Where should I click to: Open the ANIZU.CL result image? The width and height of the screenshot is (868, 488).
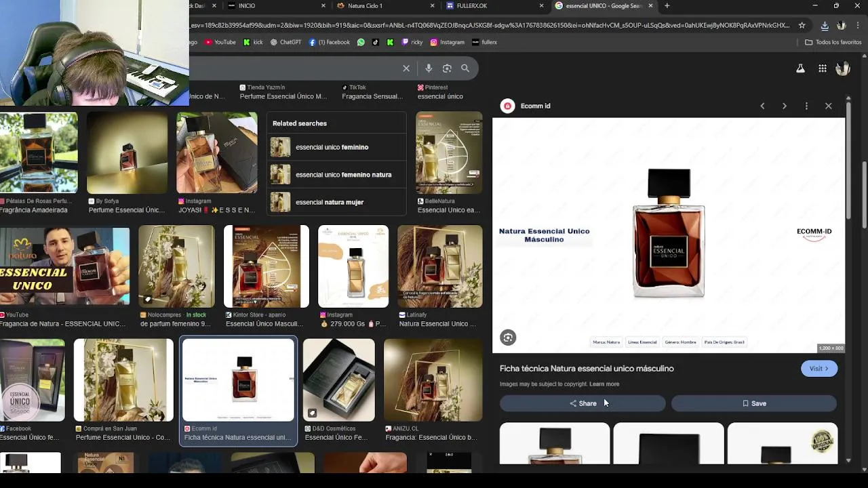pos(433,380)
